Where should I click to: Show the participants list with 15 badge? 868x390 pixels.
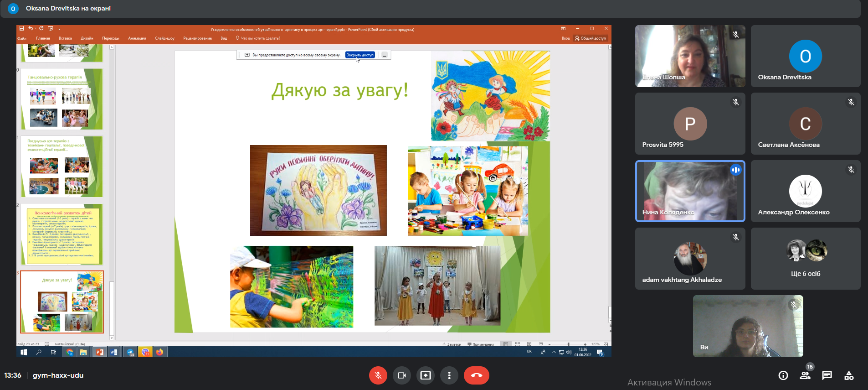(805, 375)
